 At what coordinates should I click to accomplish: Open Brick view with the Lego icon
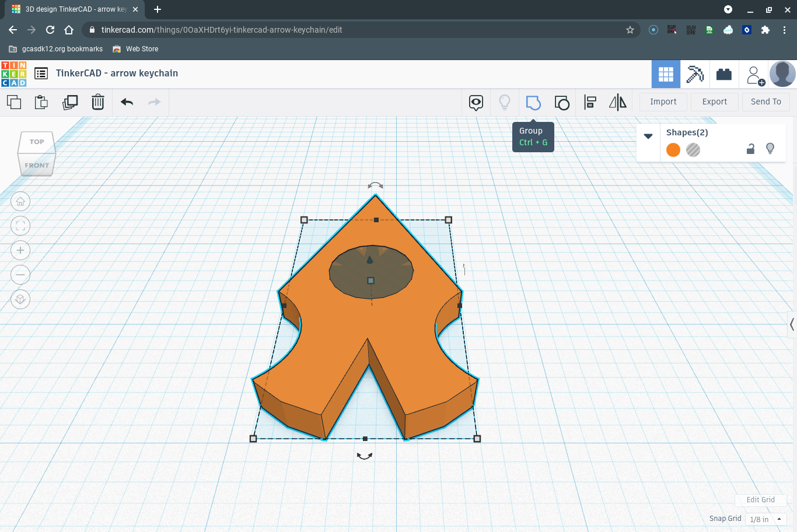[x=723, y=73]
